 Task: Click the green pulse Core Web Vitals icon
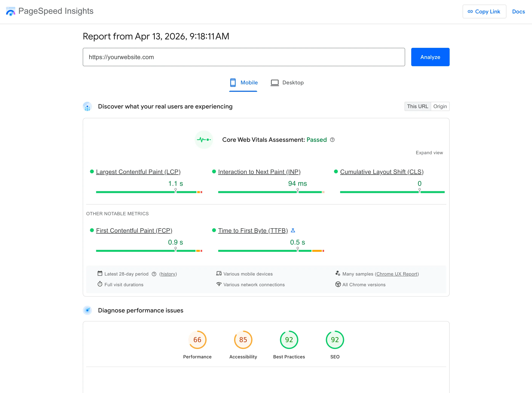tap(204, 140)
